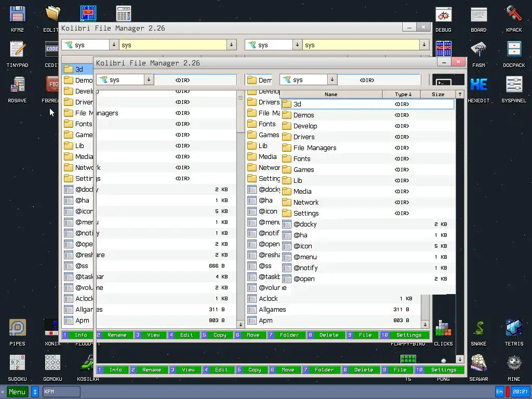
Task: Select 3d folder in back window left panel
Action: 78,69
